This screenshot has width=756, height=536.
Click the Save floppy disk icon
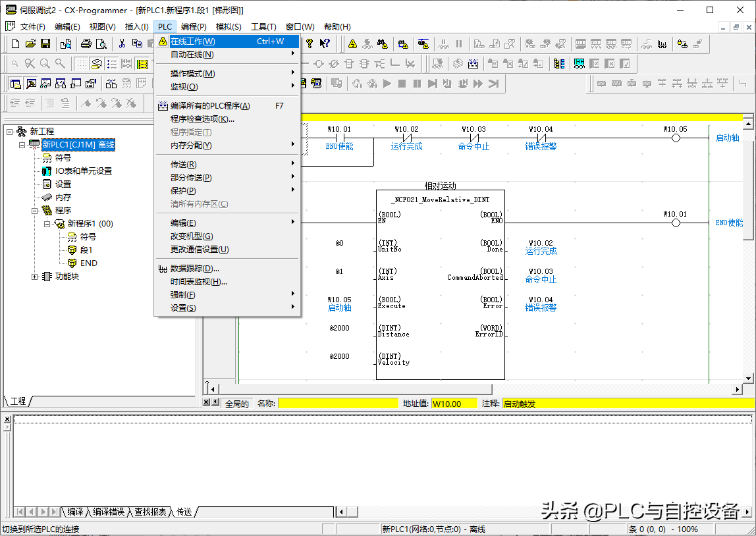(x=45, y=44)
